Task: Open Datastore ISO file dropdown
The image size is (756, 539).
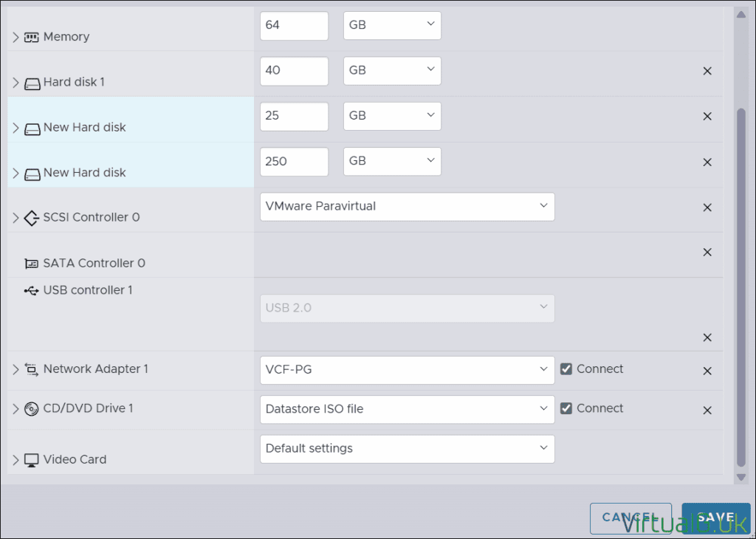Action: 407,409
